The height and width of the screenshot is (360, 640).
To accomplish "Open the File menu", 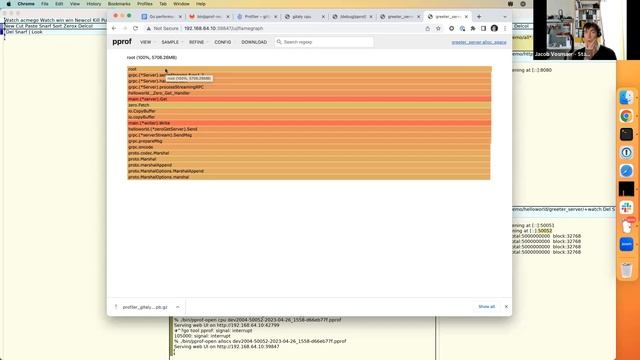I will (44, 4).
